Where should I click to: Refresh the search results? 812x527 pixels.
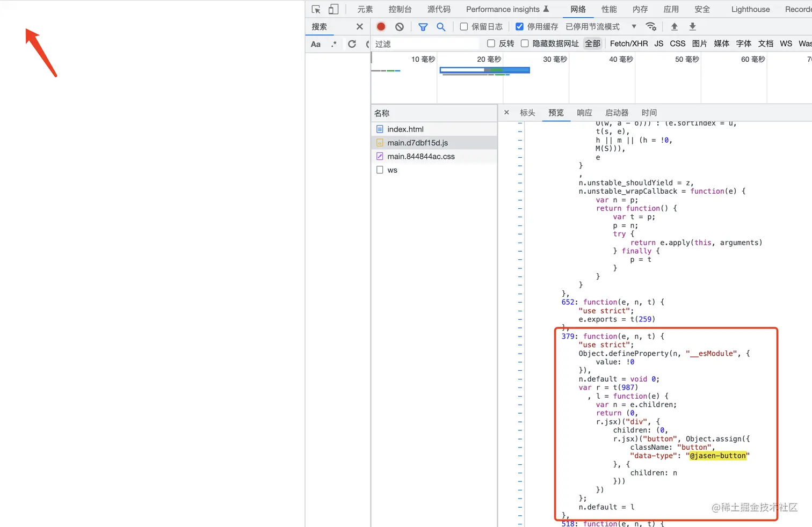[352, 44]
